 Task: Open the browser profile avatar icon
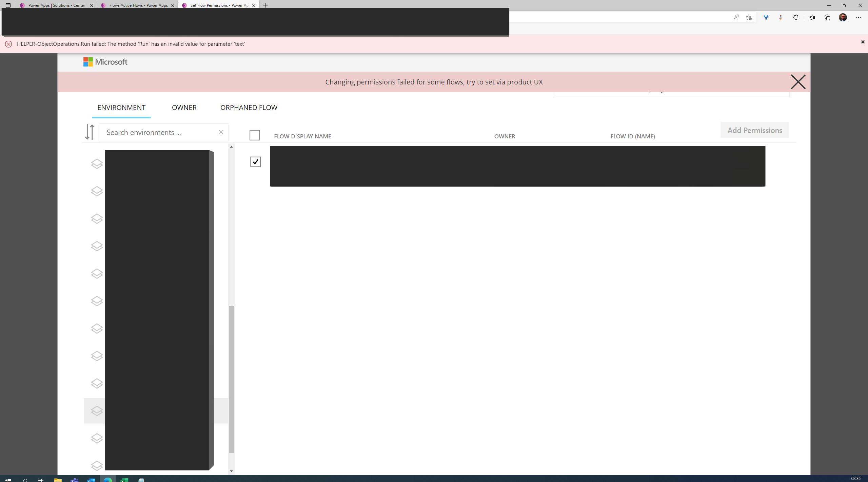[x=843, y=17]
